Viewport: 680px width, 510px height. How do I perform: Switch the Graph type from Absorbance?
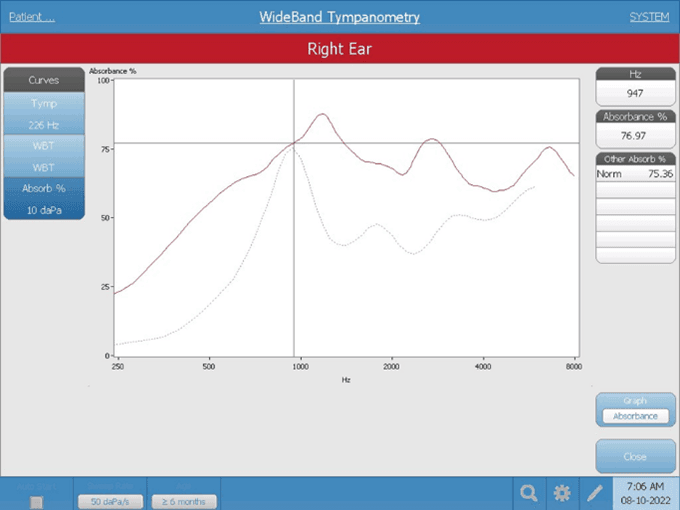[634, 415]
